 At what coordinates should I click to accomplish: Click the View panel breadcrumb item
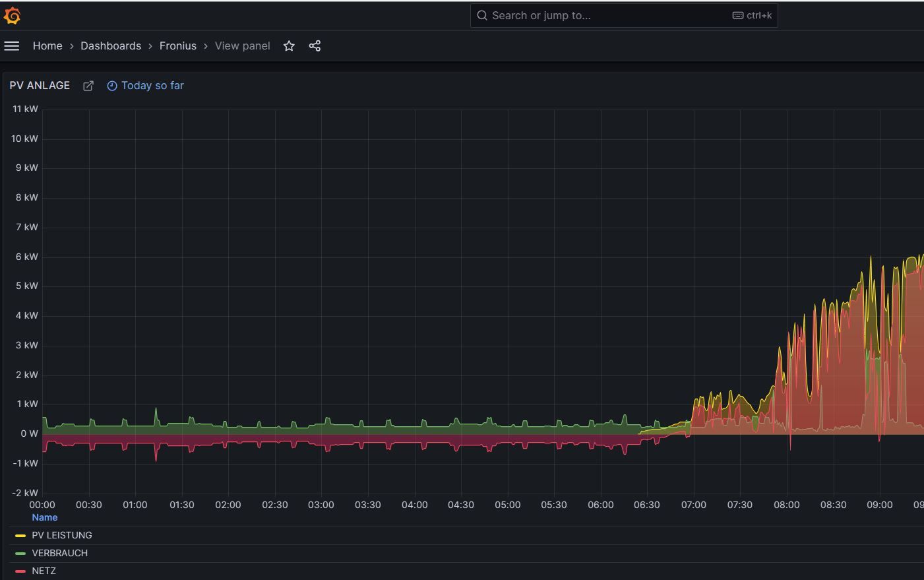pos(242,46)
